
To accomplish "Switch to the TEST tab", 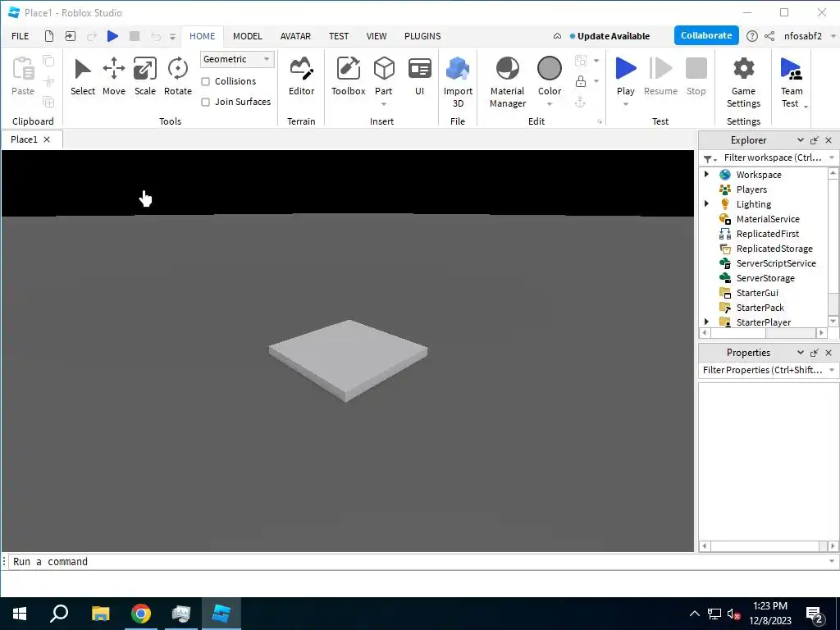I will point(339,36).
